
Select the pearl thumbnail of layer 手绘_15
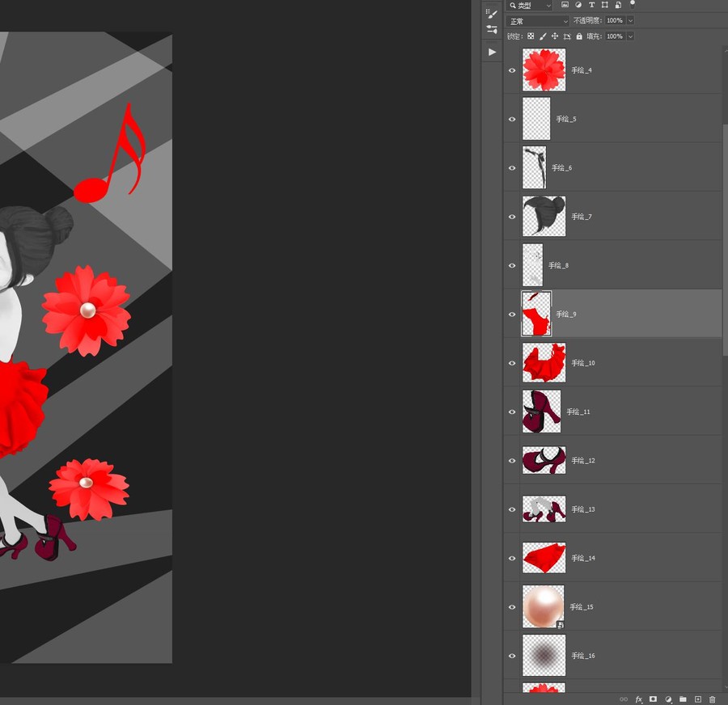point(544,606)
